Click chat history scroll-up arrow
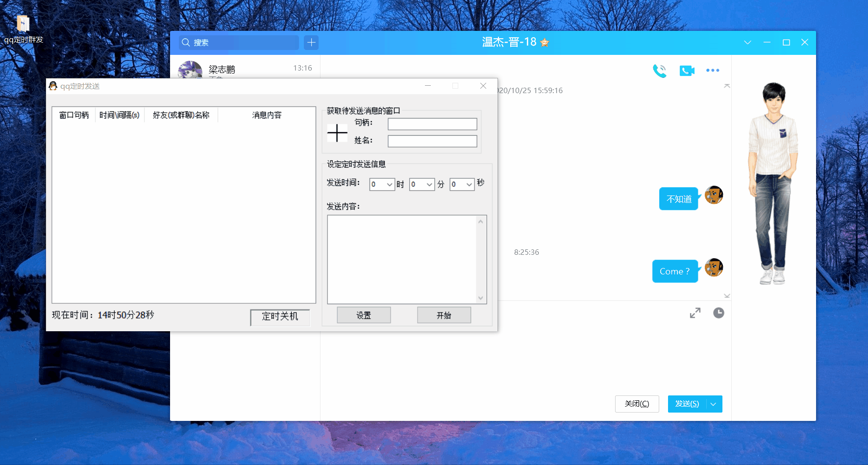Image resolution: width=868 pixels, height=465 pixels. (x=727, y=86)
